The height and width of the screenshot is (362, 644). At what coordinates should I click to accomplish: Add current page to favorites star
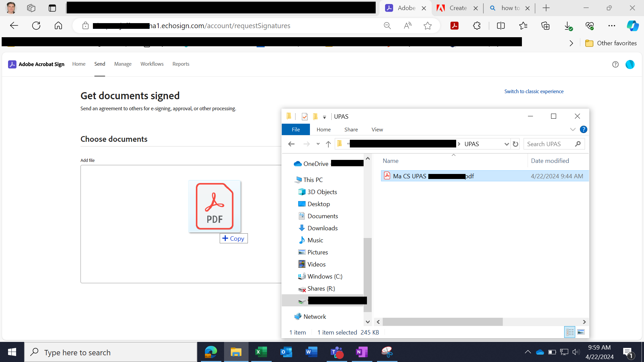tap(428, 25)
